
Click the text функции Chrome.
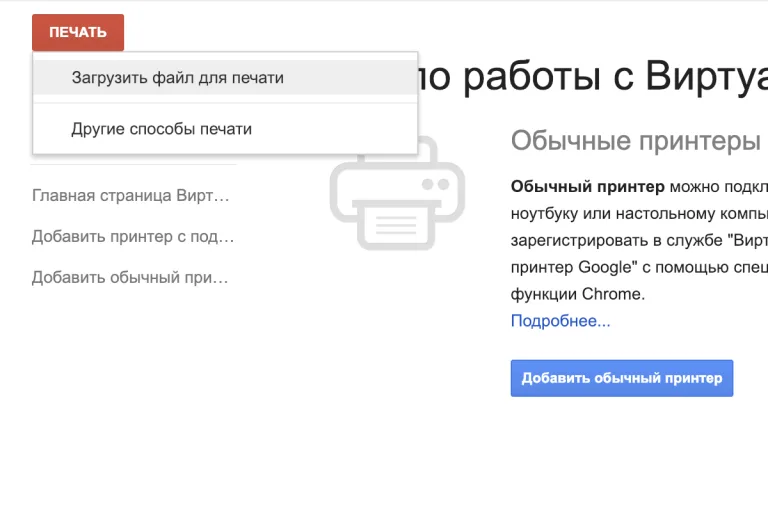click(x=577, y=294)
